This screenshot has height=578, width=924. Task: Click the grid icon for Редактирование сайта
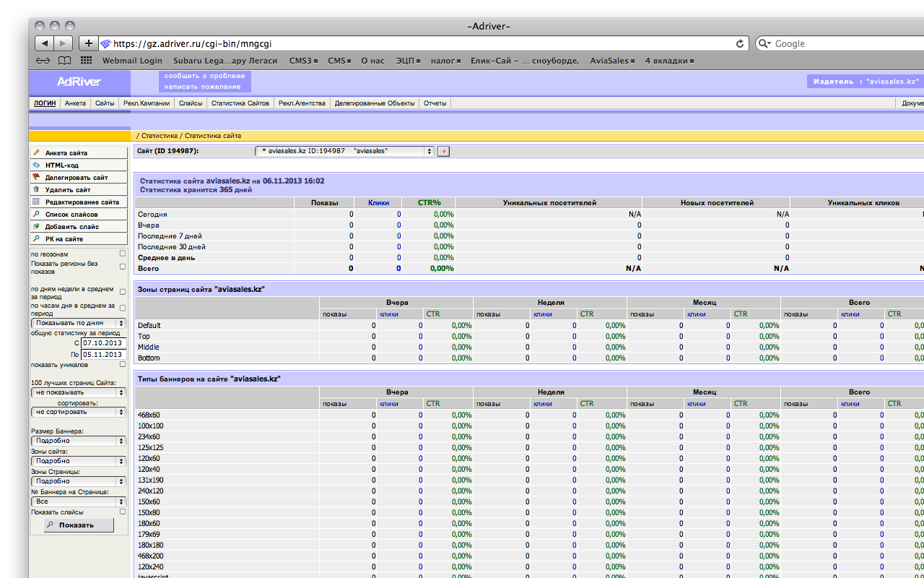click(x=36, y=202)
